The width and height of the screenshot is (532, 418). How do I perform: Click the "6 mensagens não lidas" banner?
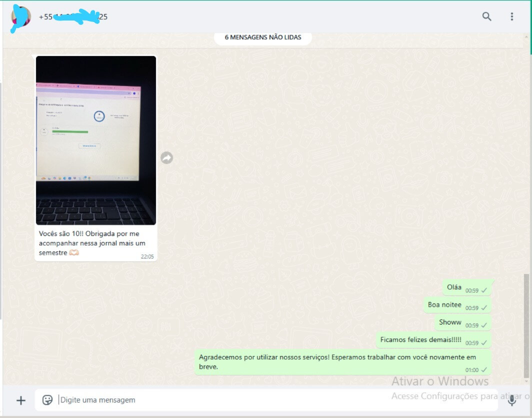(x=262, y=37)
